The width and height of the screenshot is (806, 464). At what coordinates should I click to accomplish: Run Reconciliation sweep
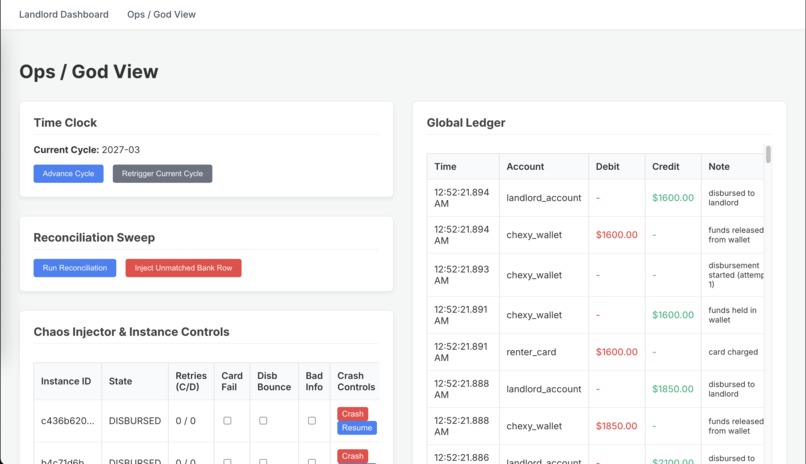tap(75, 268)
